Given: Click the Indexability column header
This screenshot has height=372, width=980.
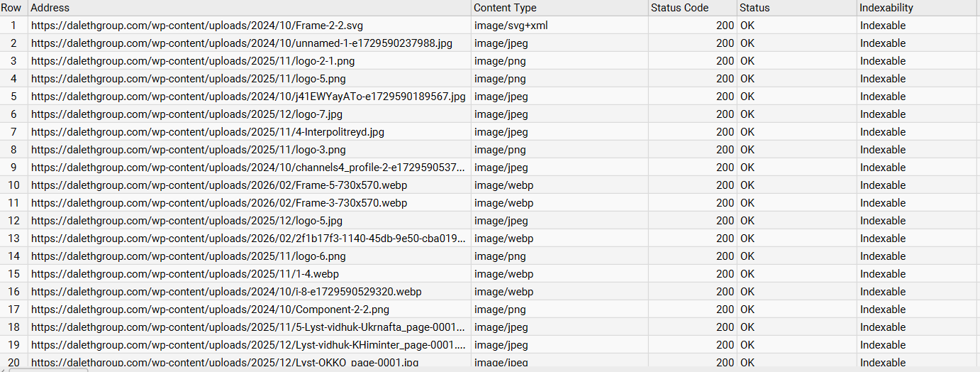Looking at the screenshot, I should click(x=886, y=8).
